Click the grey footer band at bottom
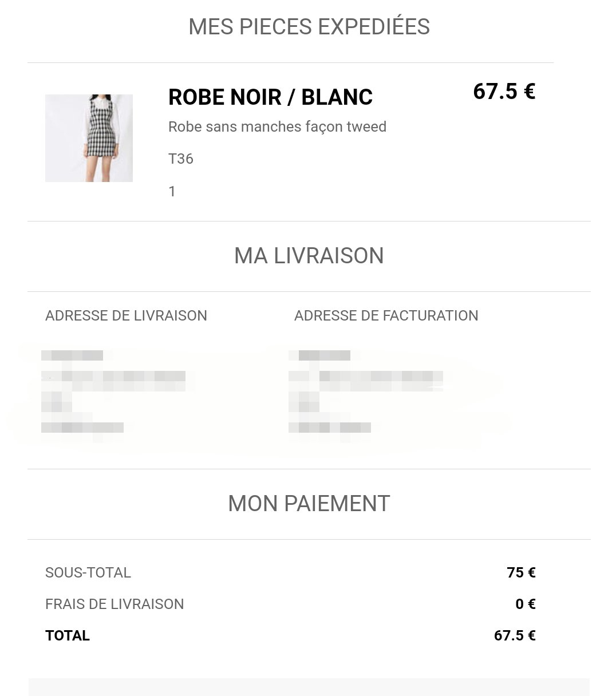The width and height of the screenshot is (616, 696). pos(309,687)
